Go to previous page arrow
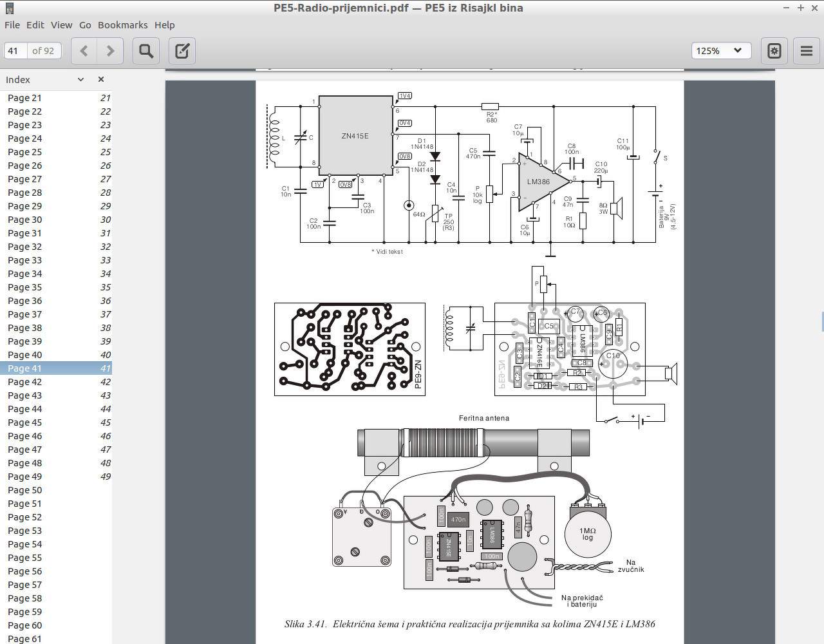The height and width of the screenshot is (644, 824). (84, 51)
